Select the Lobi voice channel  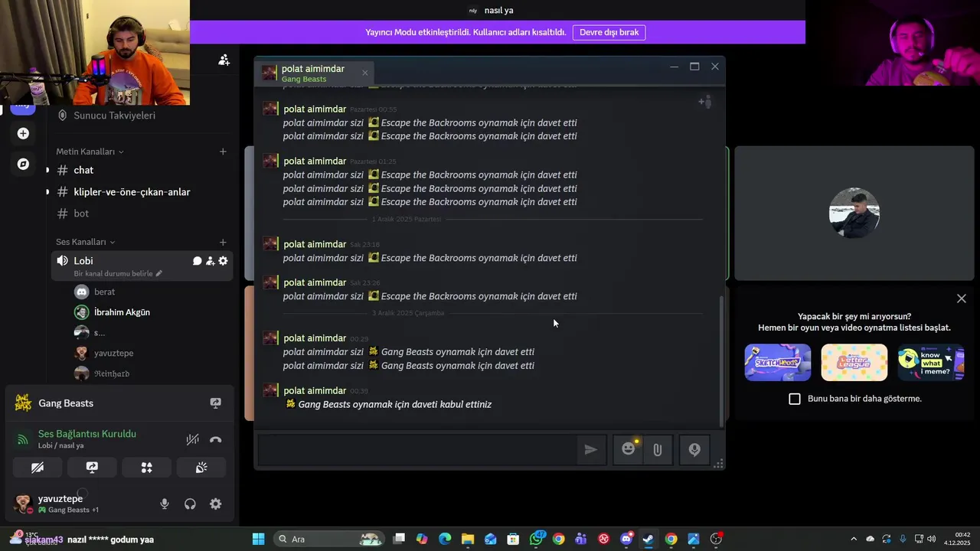pos(83,261)
